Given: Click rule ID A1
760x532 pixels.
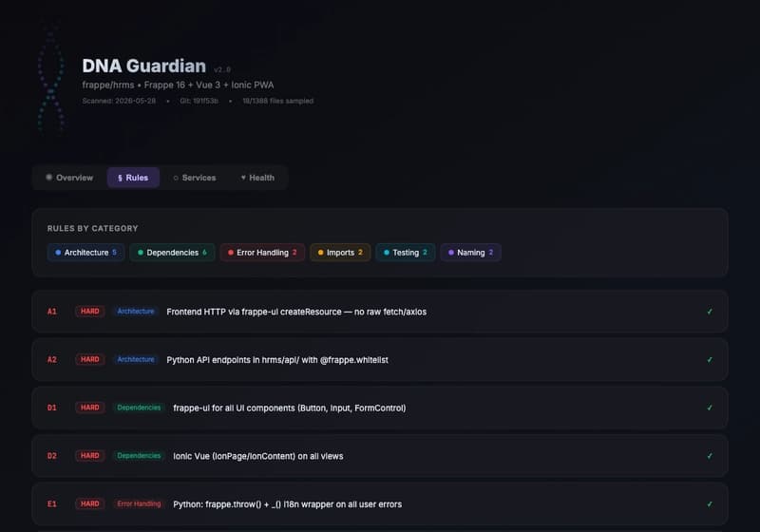Looking at the screenshot, I should (x=52, y=312).
